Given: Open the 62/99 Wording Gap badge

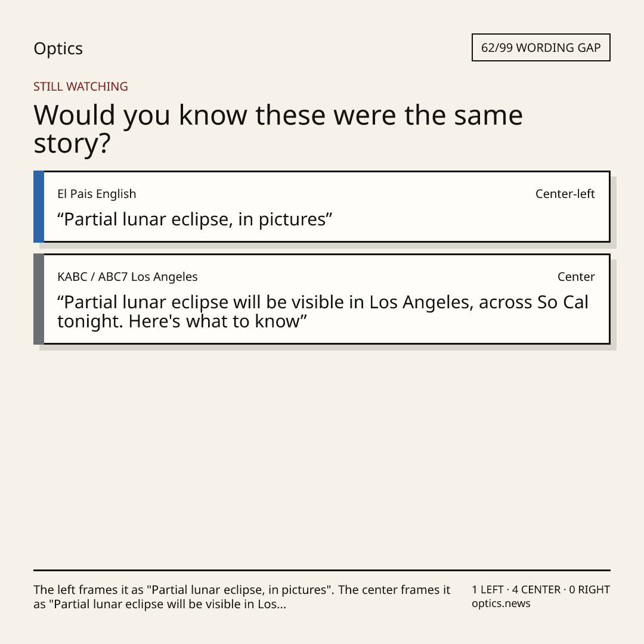Looking at the screenshot, I should (x=541, y=48).
